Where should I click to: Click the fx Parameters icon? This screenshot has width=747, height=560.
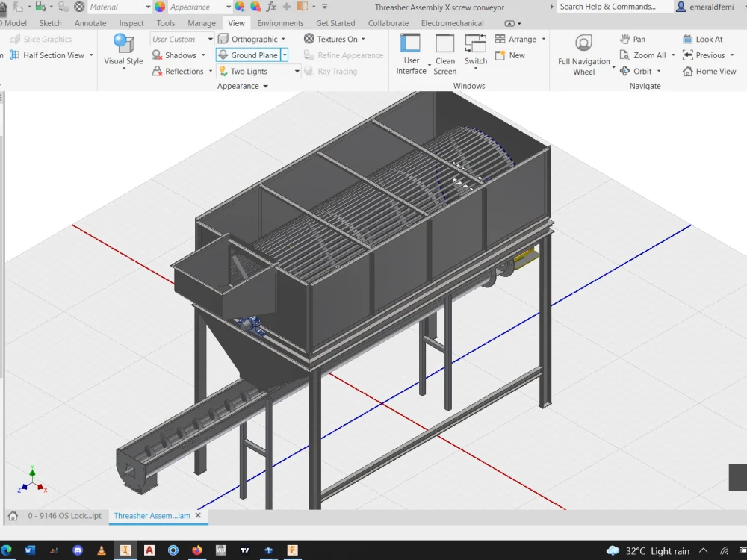[272, 7]
